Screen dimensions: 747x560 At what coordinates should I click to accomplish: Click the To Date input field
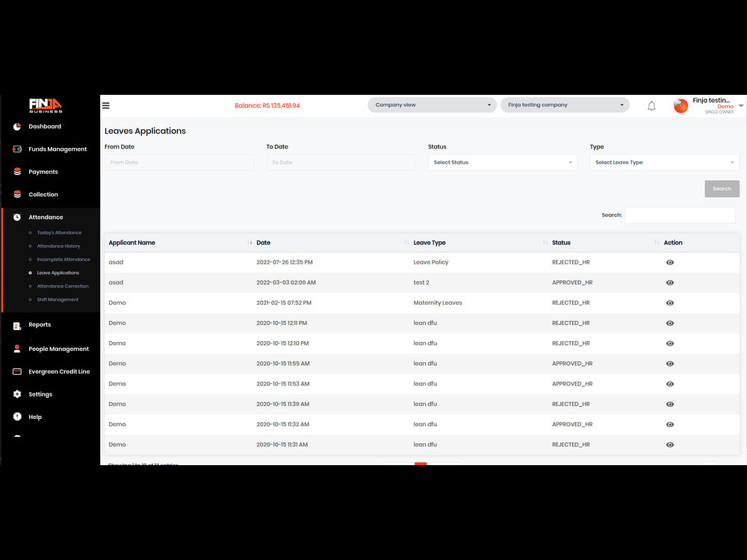(x=341, y=162)
